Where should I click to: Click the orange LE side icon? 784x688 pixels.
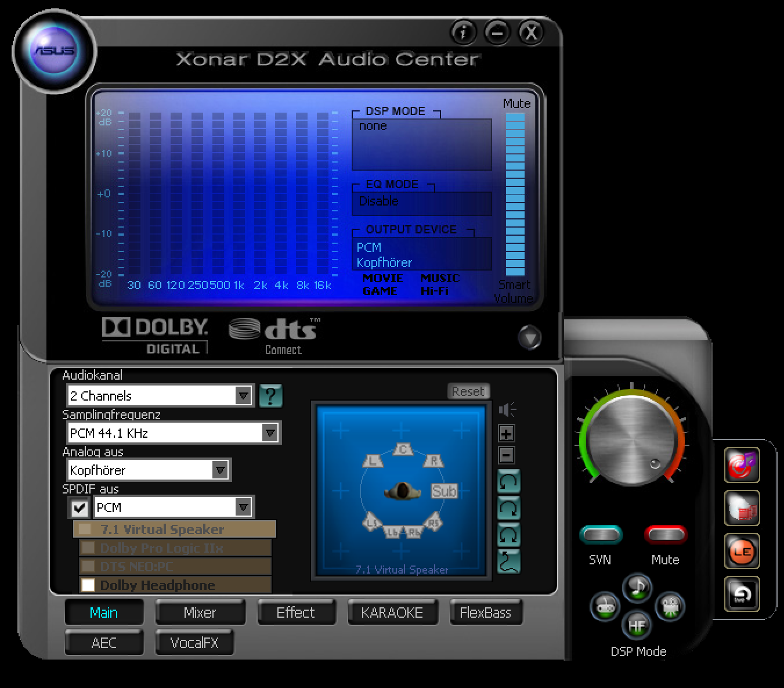click(742, 551)
